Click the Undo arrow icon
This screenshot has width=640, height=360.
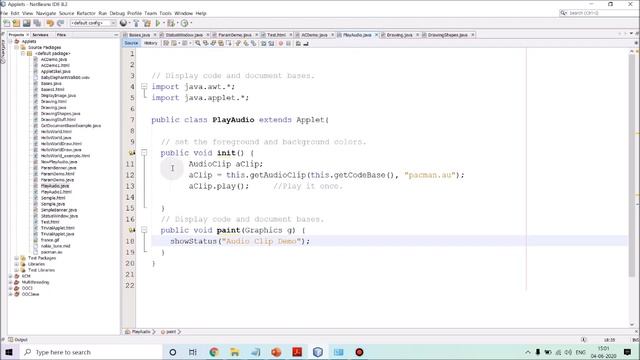pyautogui.click(x=50, y=23)
